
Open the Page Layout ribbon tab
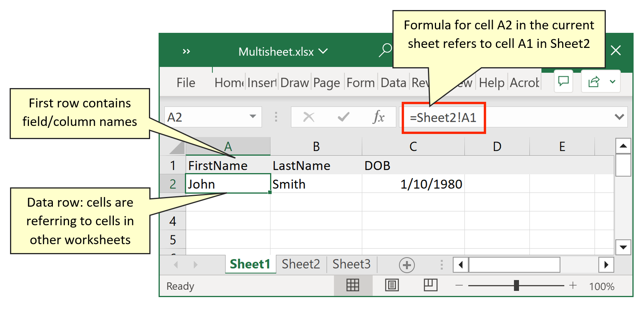point(327,83)
